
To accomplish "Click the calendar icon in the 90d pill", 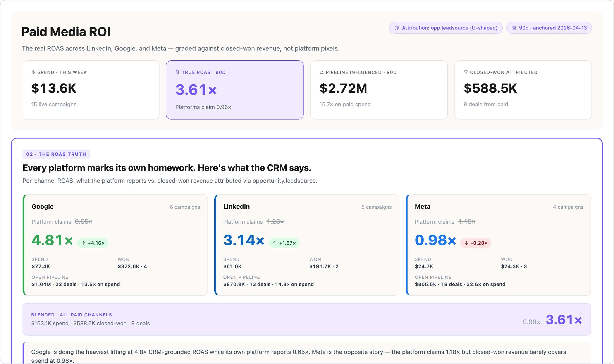I will [x=514, y=28].
